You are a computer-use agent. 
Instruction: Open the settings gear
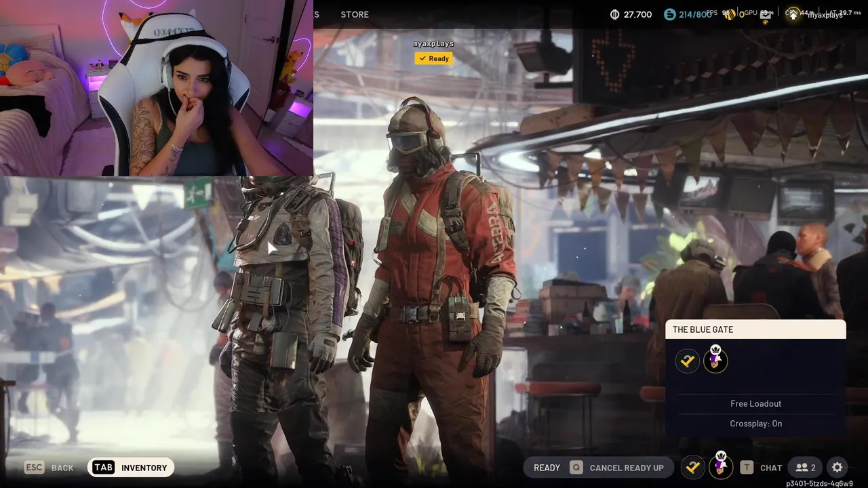click(x=837, y=468)
